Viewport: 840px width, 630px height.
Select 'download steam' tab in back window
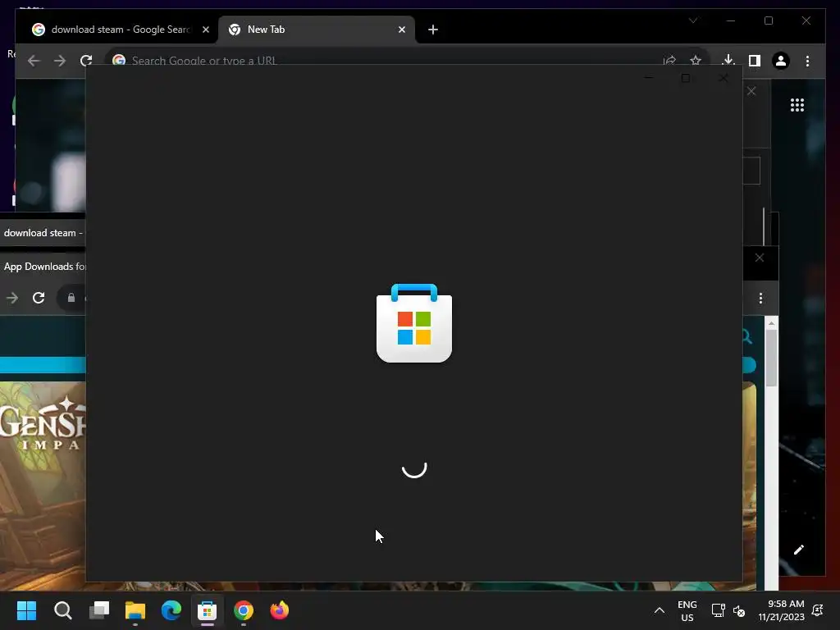pyautogui.click(x=43, y=233)
